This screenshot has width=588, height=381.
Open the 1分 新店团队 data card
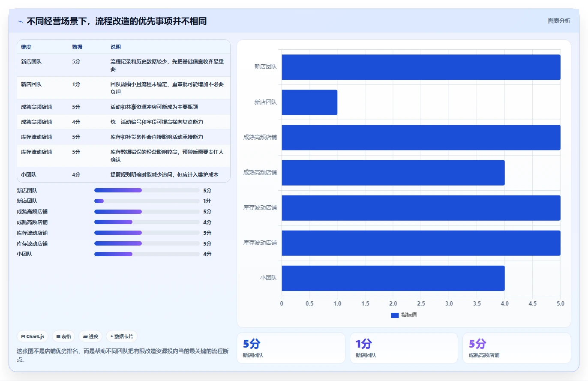[404, 348]
